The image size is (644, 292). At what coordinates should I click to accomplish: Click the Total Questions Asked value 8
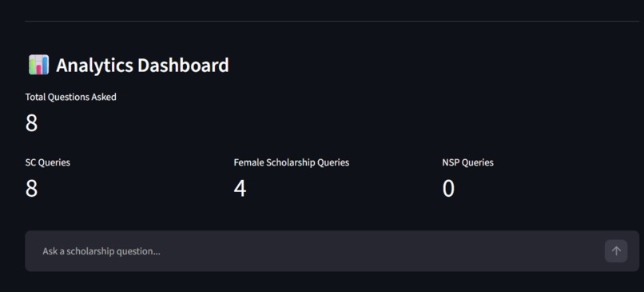pyautogui.click(x=32, y=123)
